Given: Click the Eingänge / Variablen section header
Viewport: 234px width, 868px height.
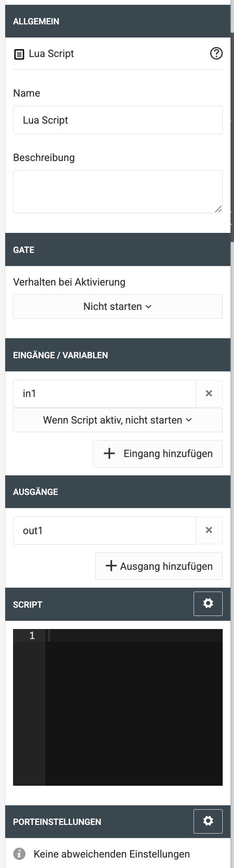Looking at the screenshot, I should point(118,355).
